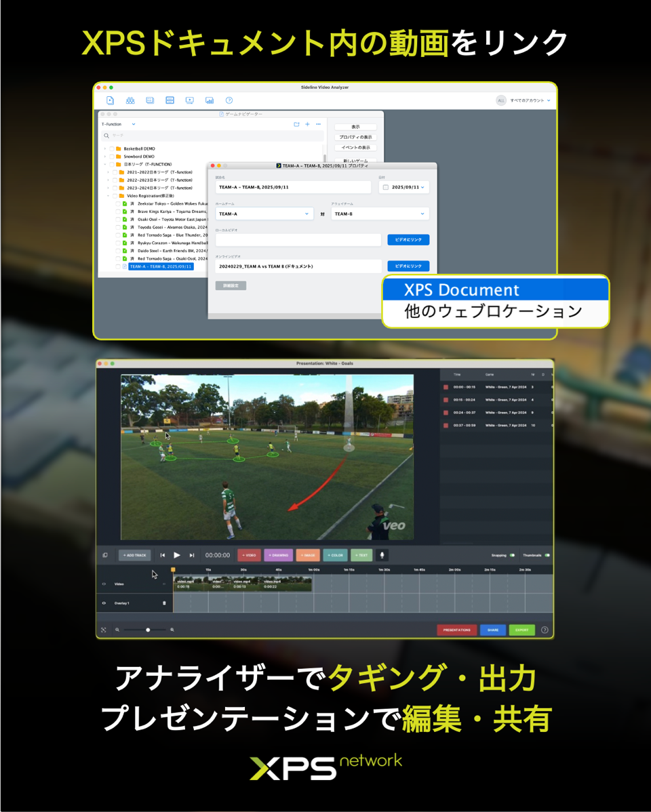
Task: Open the TEAM-B away team dropdown
Action: click(x=380, y=214)
